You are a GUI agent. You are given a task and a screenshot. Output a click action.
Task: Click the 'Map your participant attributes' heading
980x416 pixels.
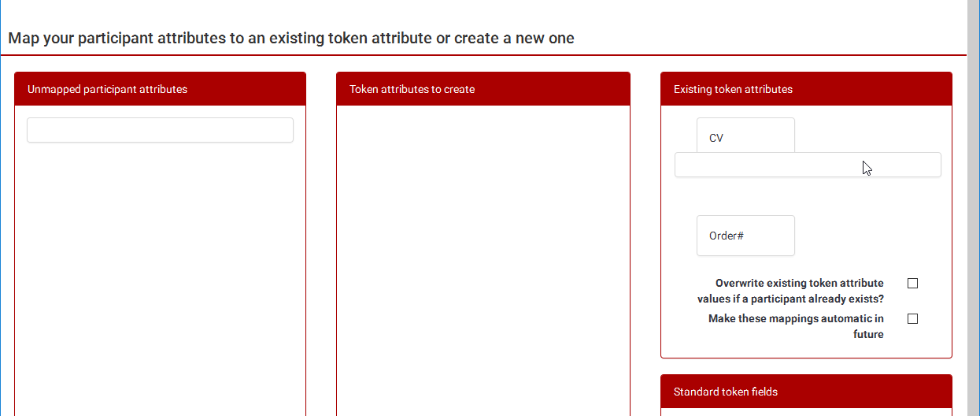pos(291,38)
